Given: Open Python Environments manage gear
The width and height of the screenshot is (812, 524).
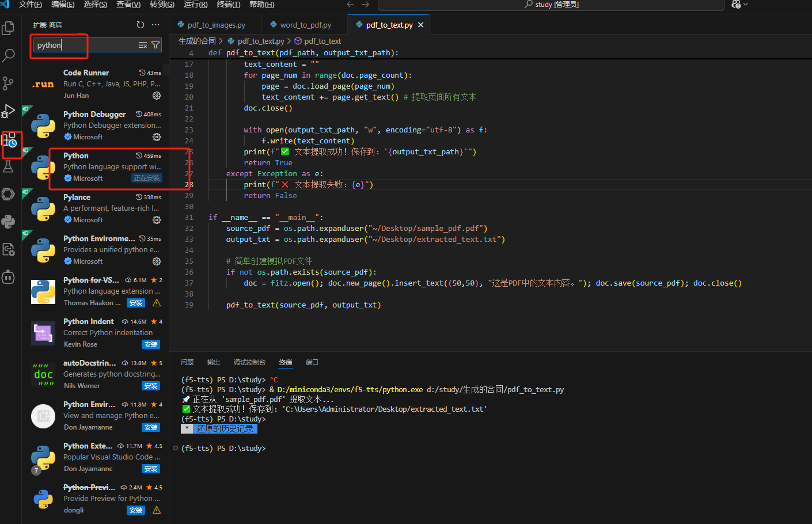Looking at the screenshot, I should (157, 261).
